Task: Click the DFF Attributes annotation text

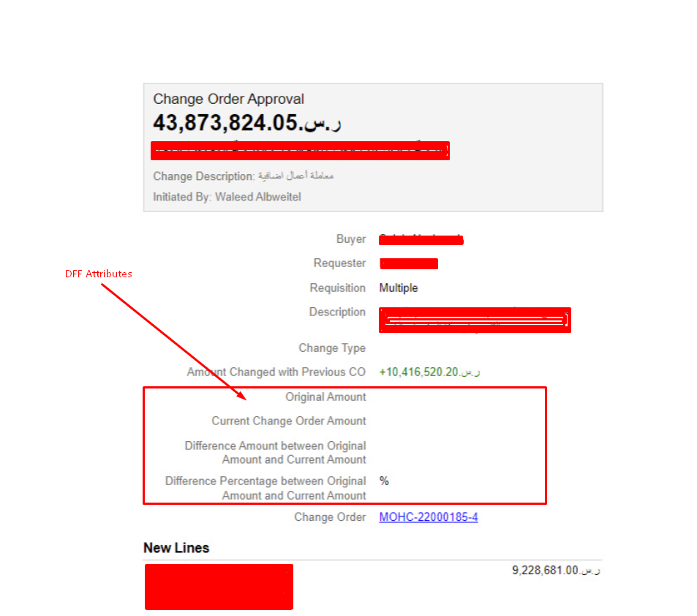Action: 98,274
